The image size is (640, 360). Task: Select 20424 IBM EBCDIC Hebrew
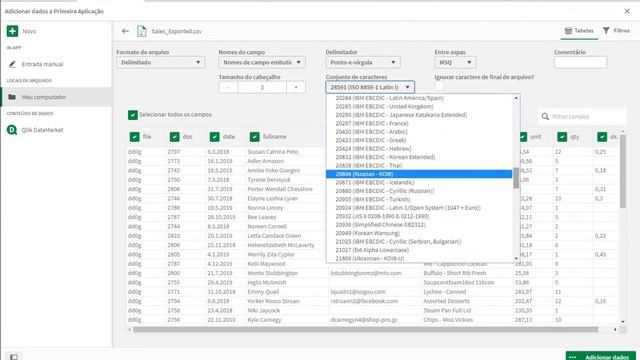point(419,149)
